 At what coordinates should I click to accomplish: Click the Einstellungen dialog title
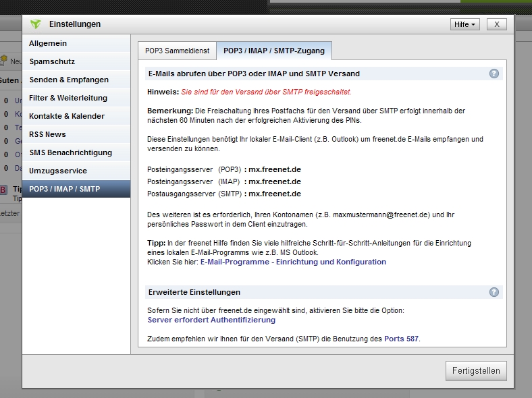[x=75, y=24]
